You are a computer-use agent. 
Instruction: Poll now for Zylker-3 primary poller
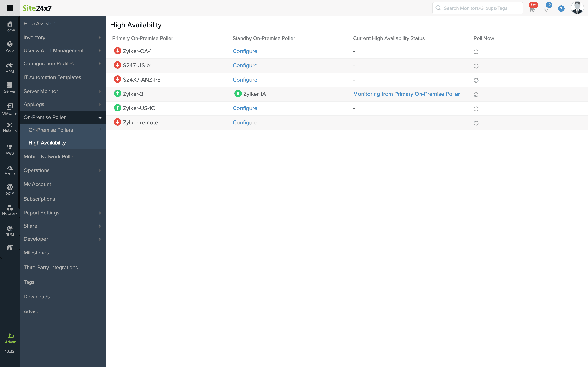point(476,94)
